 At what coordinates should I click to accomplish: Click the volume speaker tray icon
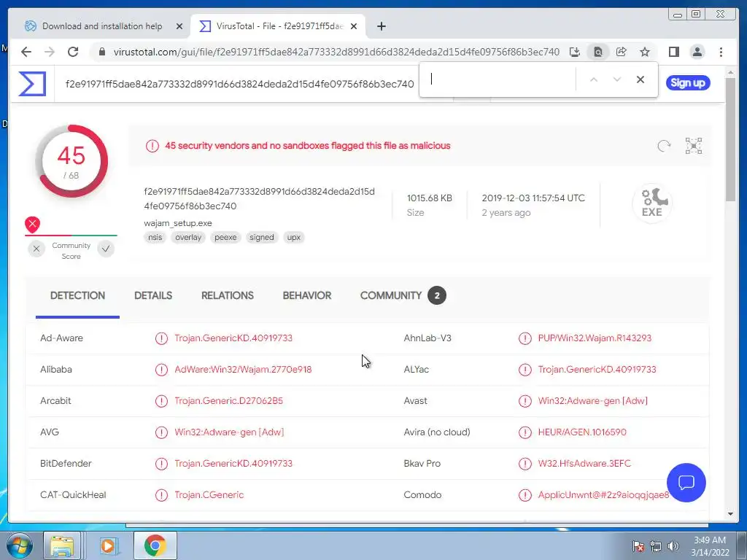(673, 546)
